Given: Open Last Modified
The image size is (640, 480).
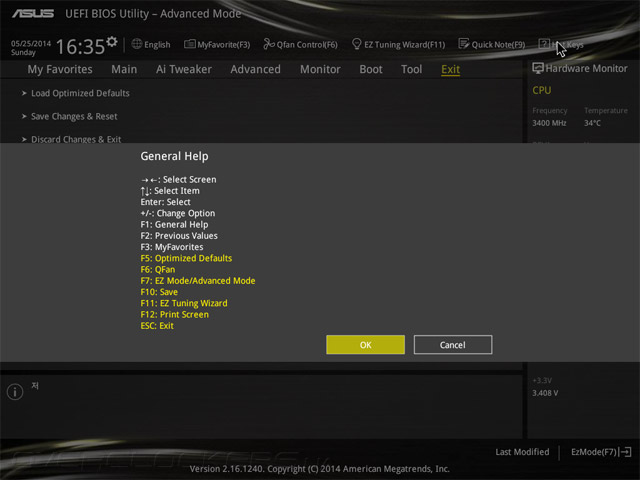Looking at the screenshot, I should coord(522,452).
